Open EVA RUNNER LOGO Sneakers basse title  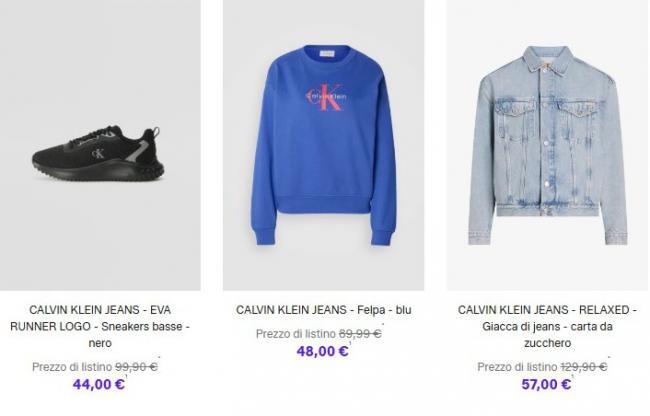100,327
